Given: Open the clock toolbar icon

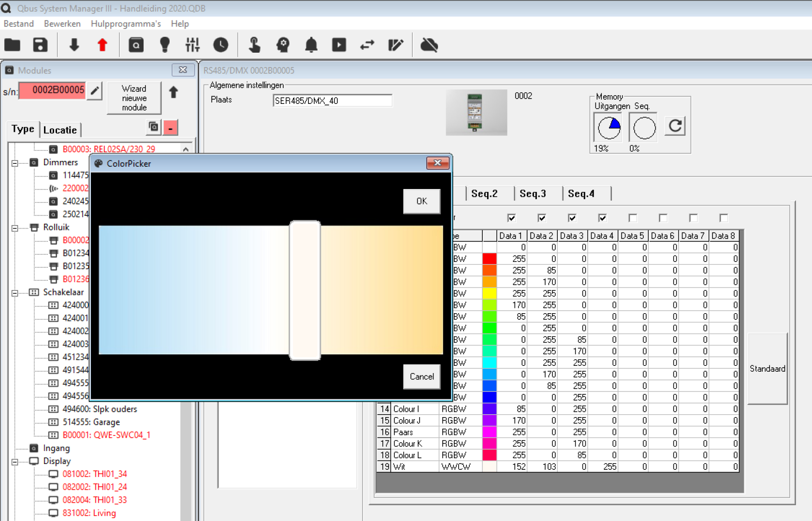Looking at the screenshot, I should point(221,45).
